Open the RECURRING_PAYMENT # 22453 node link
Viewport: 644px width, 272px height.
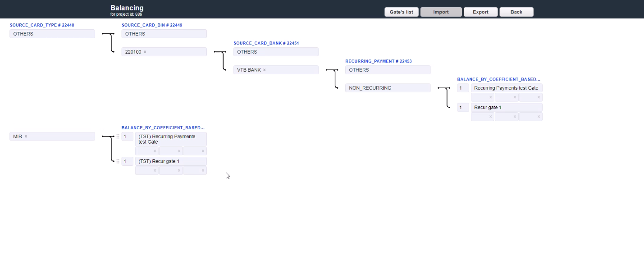pos(378,61)
